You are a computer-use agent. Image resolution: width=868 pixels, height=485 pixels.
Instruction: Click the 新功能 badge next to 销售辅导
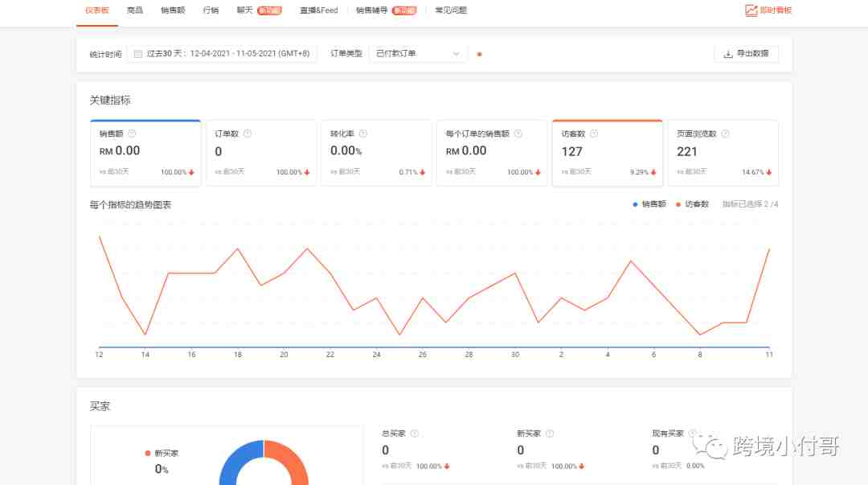coord(404,10)
